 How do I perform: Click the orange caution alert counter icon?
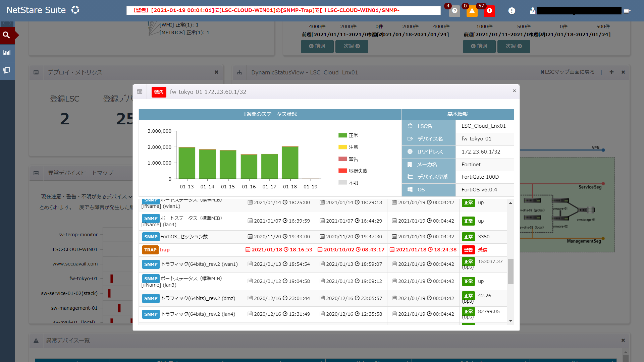[472, 11]
